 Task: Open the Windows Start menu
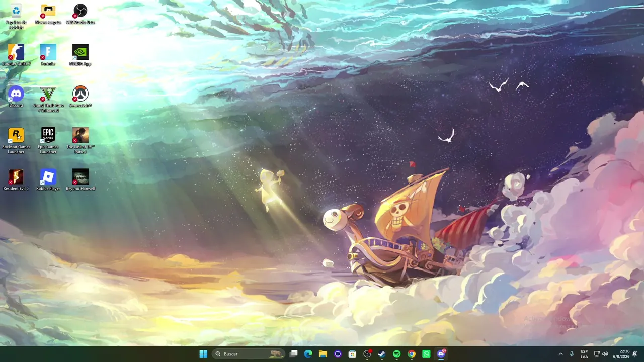pyautogui.click(x=203, y=354)
